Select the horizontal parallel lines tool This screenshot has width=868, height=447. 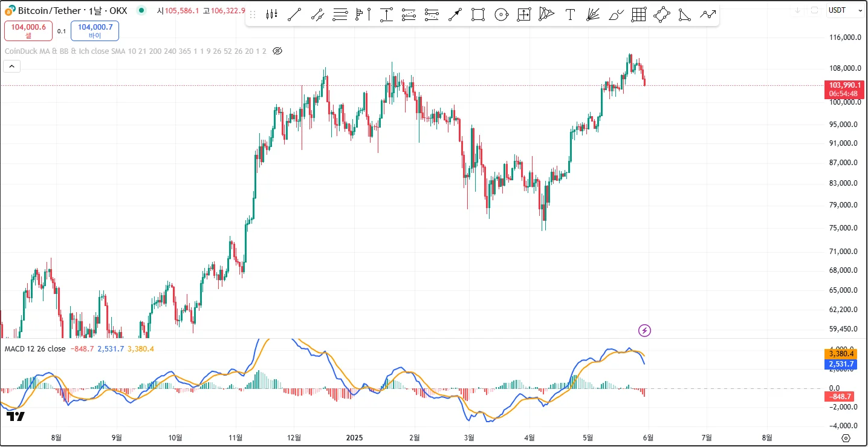pos(340,15)
